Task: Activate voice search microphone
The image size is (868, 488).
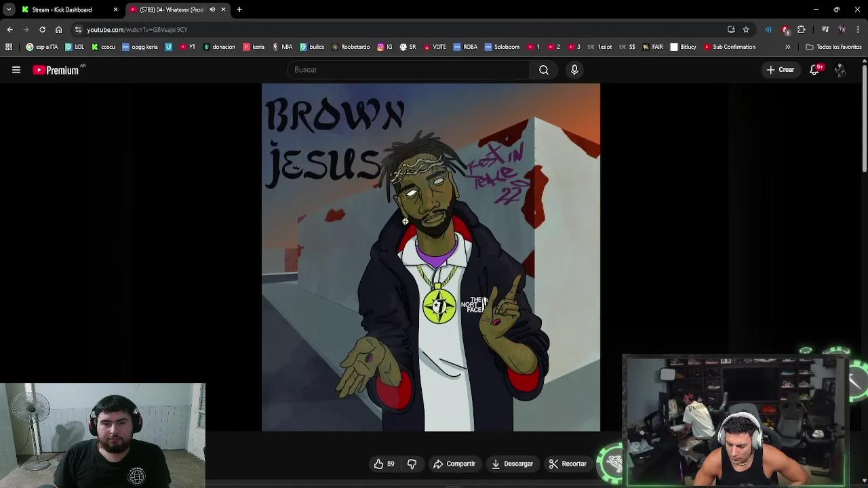Action: coord(574,70)
